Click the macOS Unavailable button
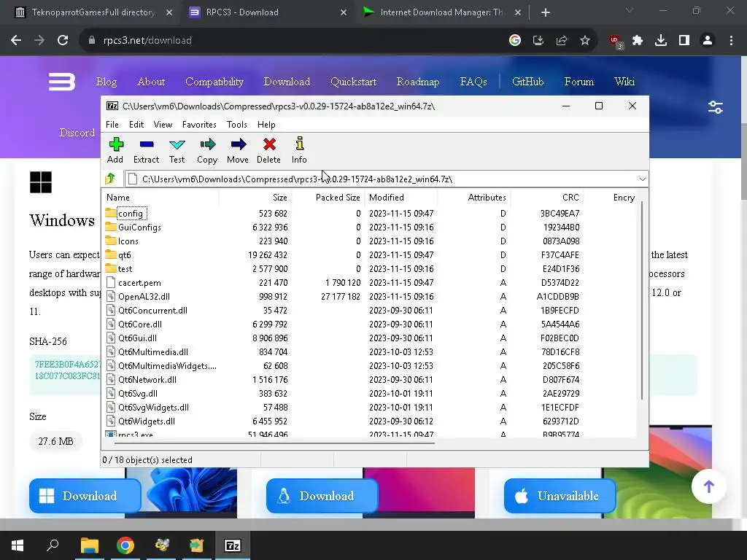This screenshot has height=560, width=747. tap(560, 496)
